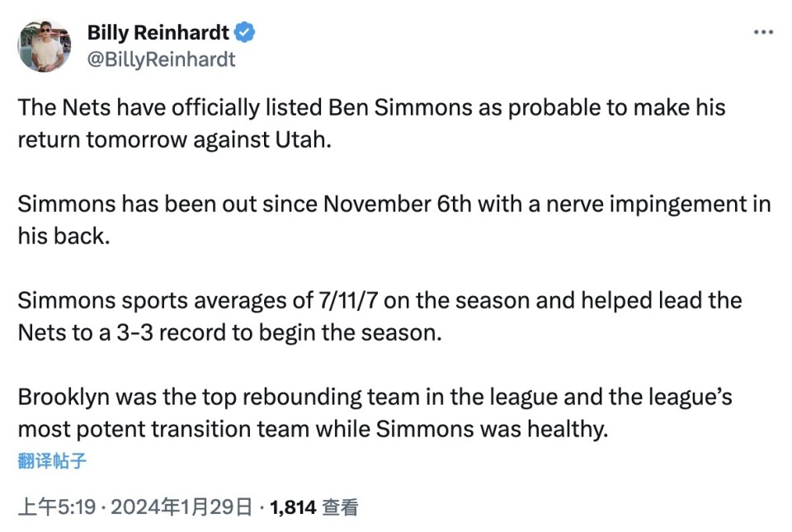Click the "his back." line of text
Viewport: 792px width, 532px height.
[x=64, y=236]
